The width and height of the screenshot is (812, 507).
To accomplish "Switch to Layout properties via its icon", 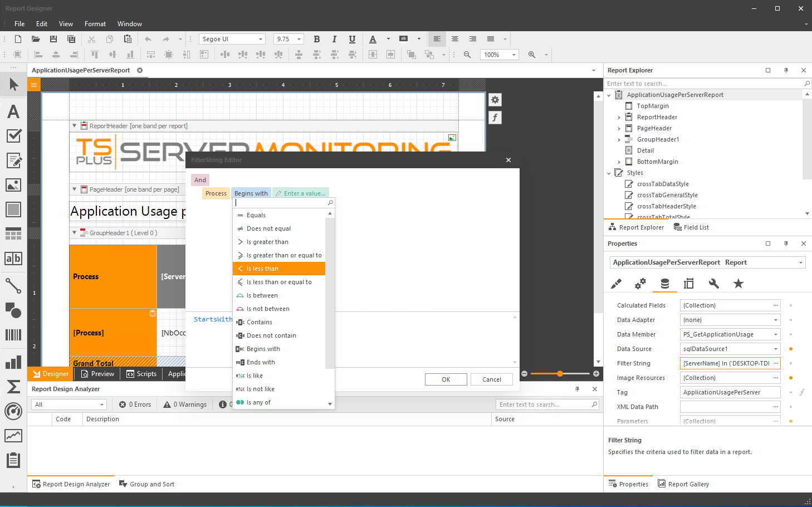I will 689,284.
